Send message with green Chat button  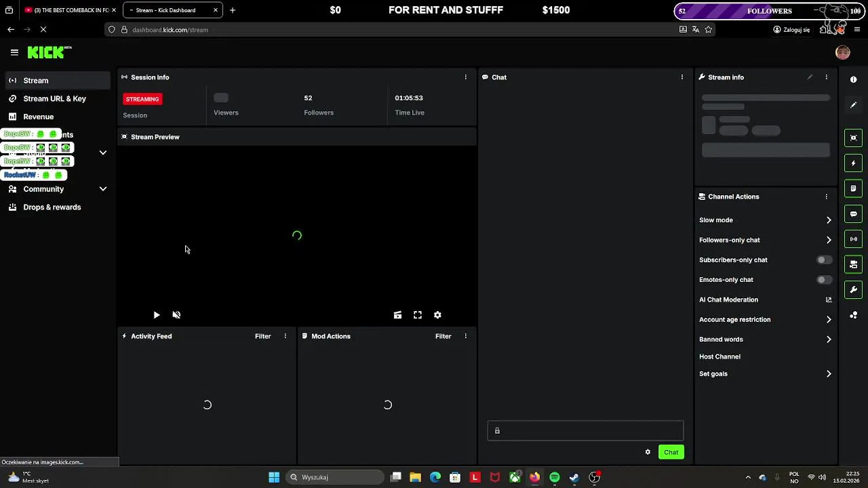[x=671, y=452]
